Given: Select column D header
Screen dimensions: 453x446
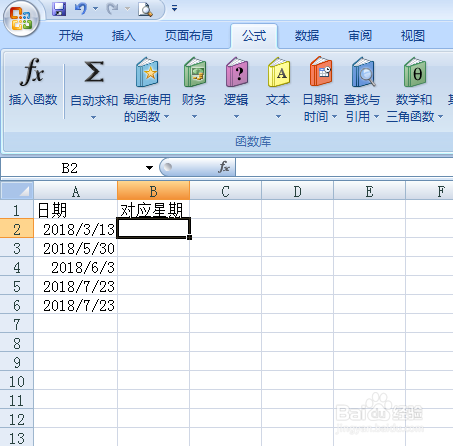Looking at the screenshot, I should click(297, 191).
